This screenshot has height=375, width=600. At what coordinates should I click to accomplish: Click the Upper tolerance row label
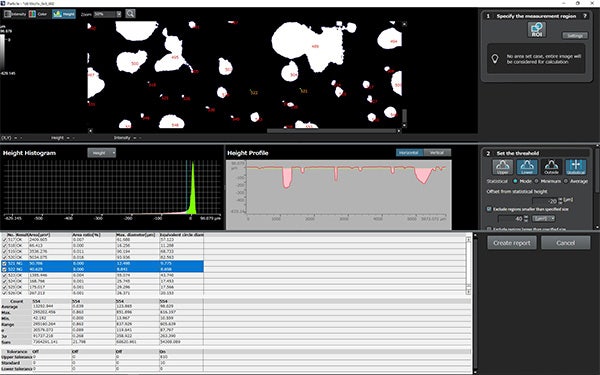pyautogui.click(x=16, y=357)
